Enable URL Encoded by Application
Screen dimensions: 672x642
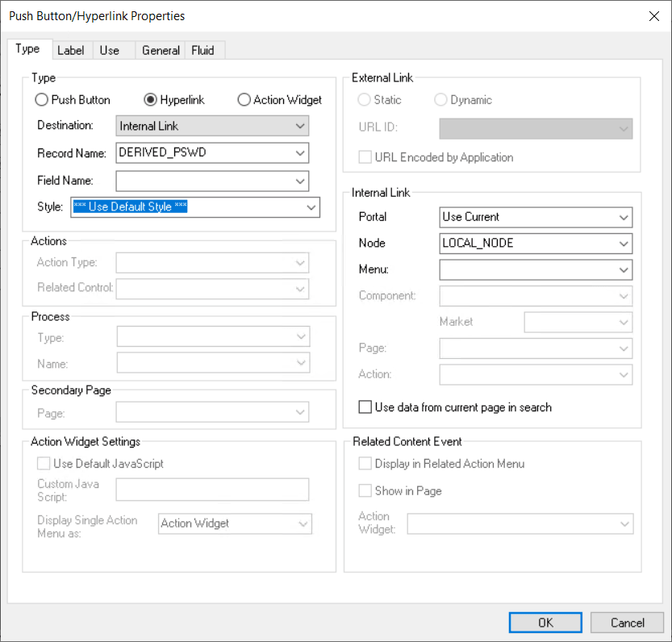[365, 157]
